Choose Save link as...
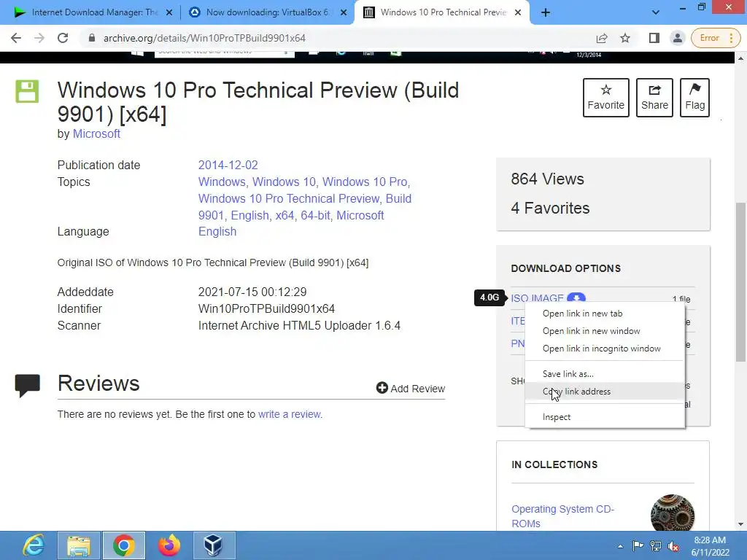This screenshot has height=560, width=747. (605, 374)
